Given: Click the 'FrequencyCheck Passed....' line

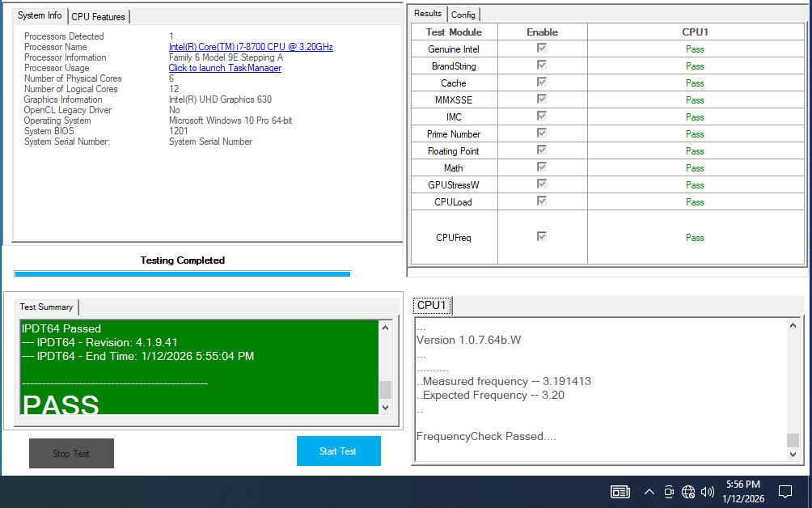Looking at the screenshot, I should (x=486, y=436).
